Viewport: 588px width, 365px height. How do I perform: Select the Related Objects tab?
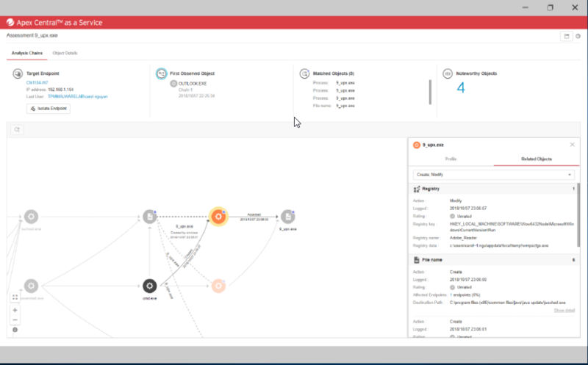[x=537, y=159]
